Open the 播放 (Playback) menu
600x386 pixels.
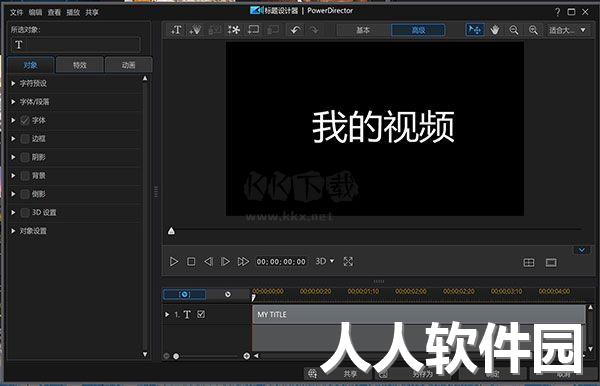click(x=73, y=12)
